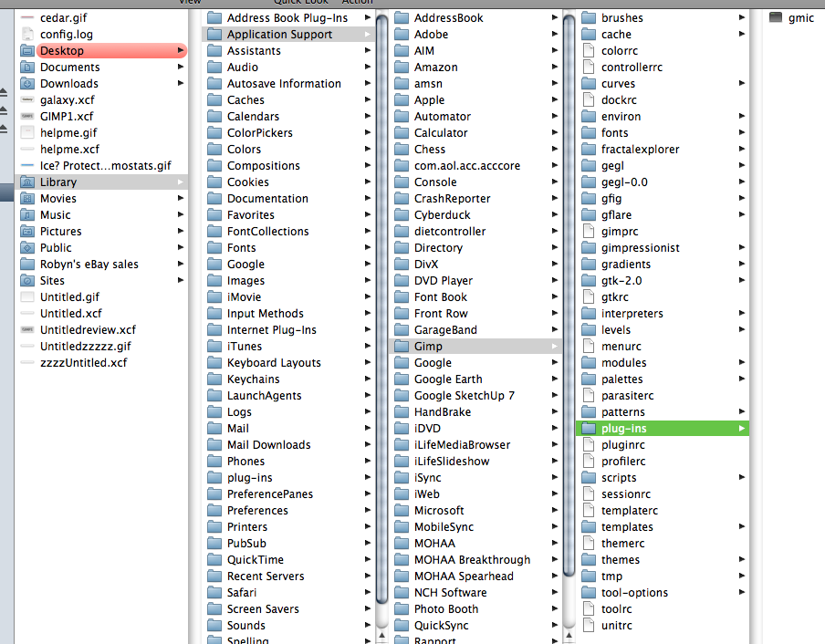Viewport: 825px width, 644px height.
Task: Expand the Google Earth folder arrow
Action: (x=555, y=379)
